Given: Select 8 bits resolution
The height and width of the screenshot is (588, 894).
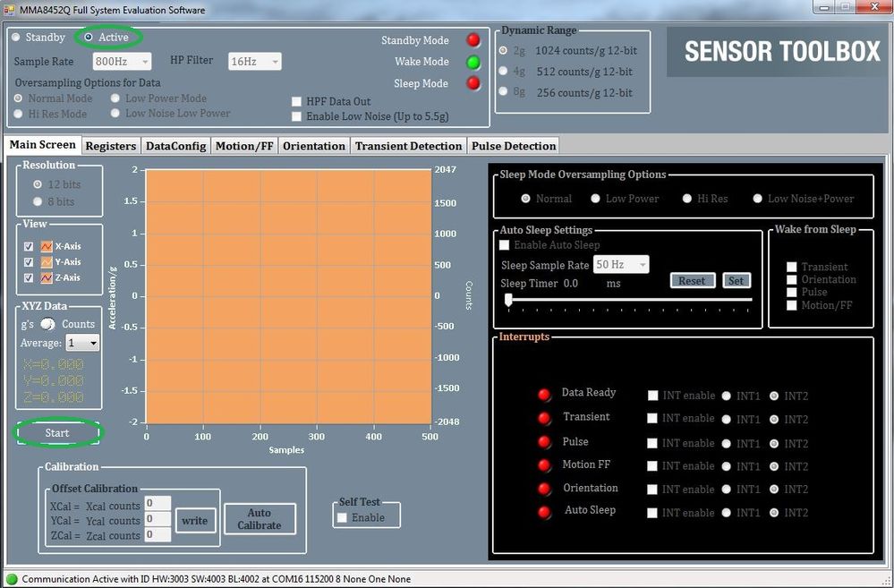Looking at the screenshot, I should pyautogui.click(x=38, y=201).
